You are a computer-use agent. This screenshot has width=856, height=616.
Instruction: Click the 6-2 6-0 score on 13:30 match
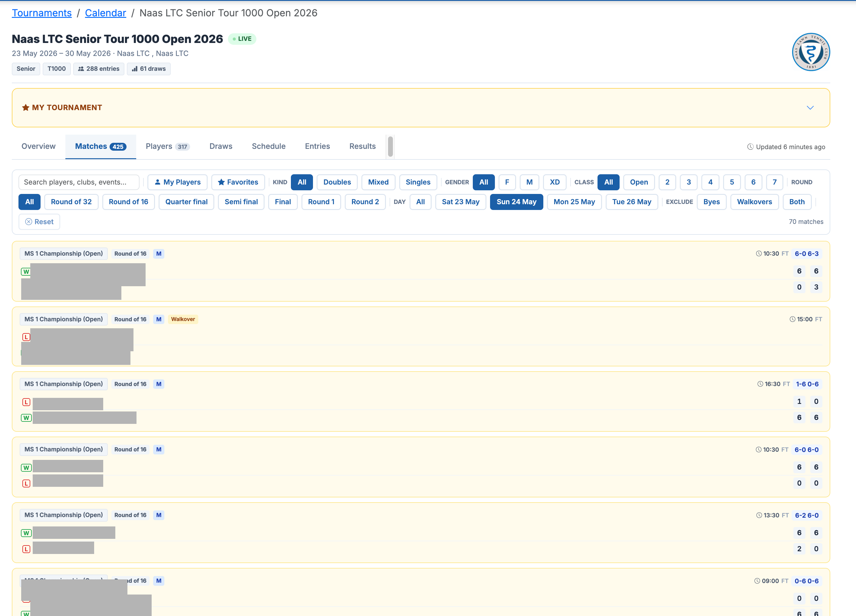807,515
